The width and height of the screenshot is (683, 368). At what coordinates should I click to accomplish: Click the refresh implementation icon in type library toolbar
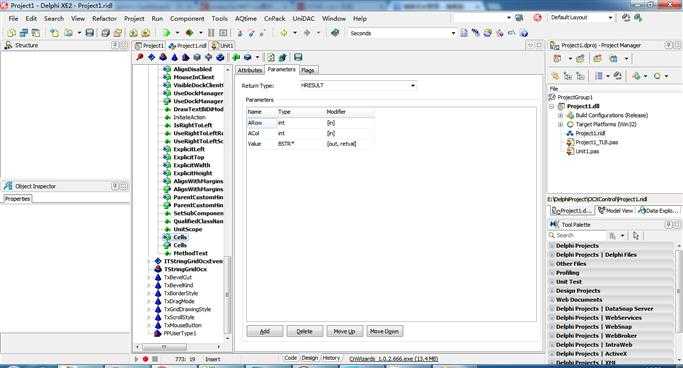pyautogui.click(x=270, y=57)
